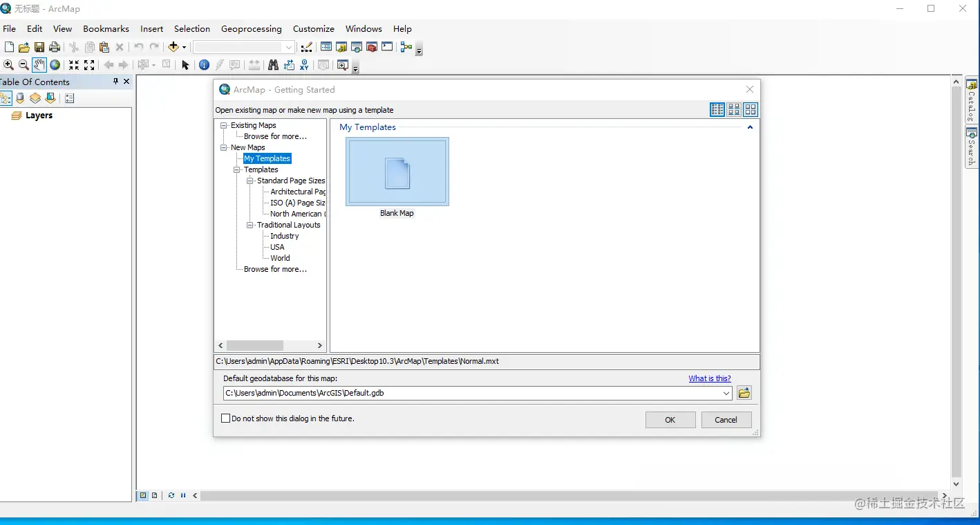This screenshot has height=525, width=980.
Task: Select the Blank Map template thumbnail
Action: pos(397,172)
